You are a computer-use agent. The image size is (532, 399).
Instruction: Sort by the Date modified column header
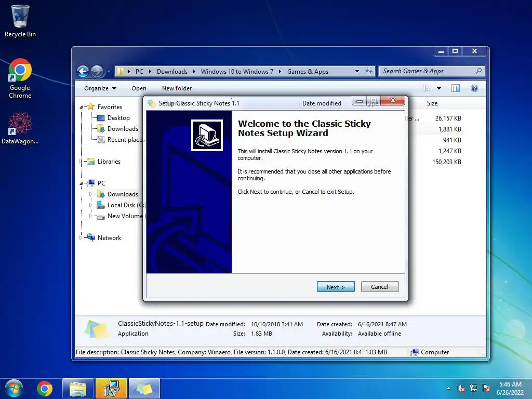coord(322,103)
